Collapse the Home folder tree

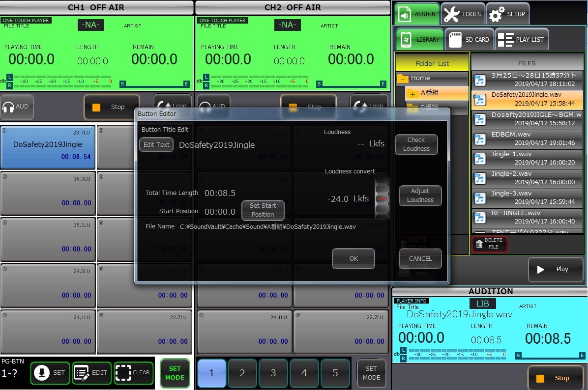(x=403, y=79)
